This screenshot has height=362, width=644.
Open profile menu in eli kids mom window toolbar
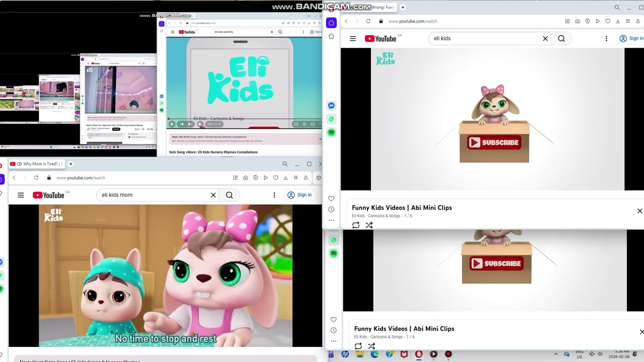click(x=306, y=177)
